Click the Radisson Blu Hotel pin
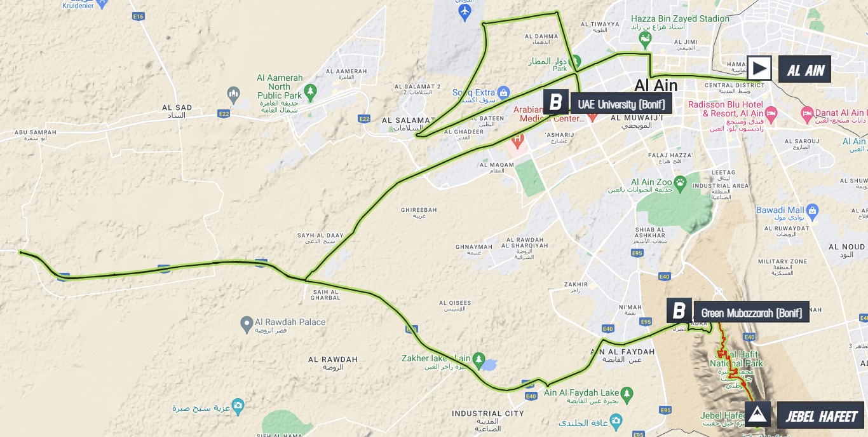868x437 pixels. point(771,114)
